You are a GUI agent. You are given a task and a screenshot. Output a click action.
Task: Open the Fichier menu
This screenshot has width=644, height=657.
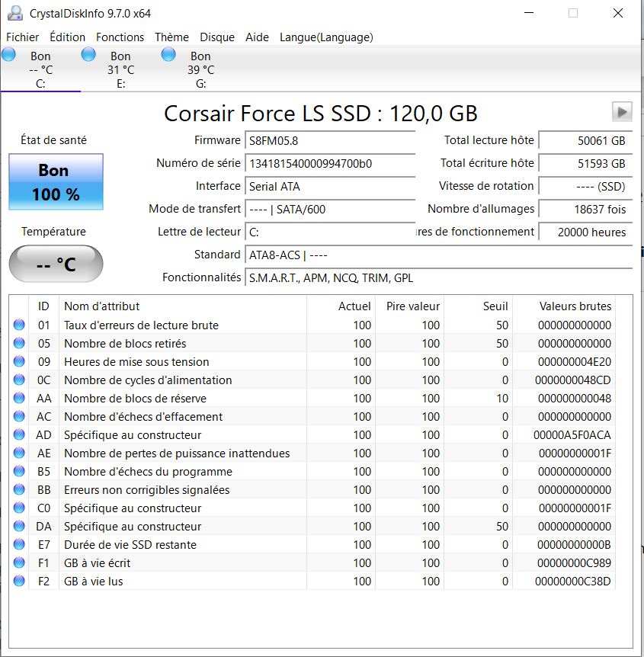(x=22, y=37)
